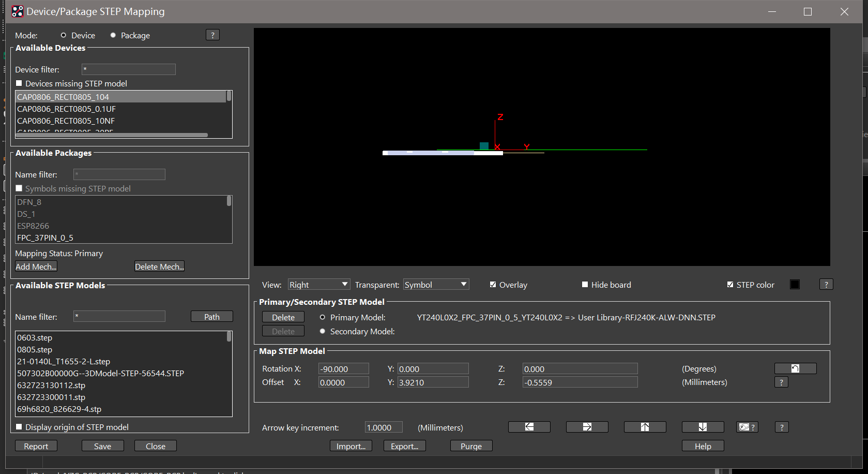This screenshot has height=474, width=868.
Task: Enable Symbols missing STEP model checkbox
Action: tap(19, 188)
